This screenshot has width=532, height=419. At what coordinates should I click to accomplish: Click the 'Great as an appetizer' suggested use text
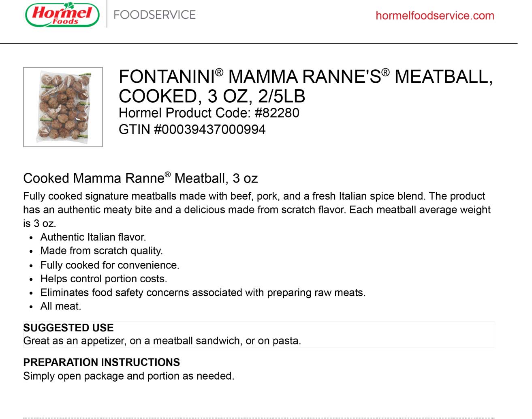click(x=162, y=341)
